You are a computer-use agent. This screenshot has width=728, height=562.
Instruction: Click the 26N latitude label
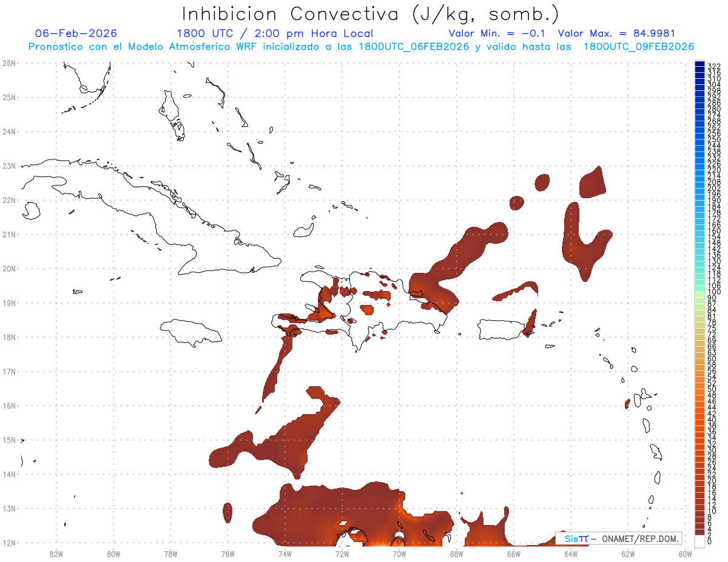coord(8,62)
